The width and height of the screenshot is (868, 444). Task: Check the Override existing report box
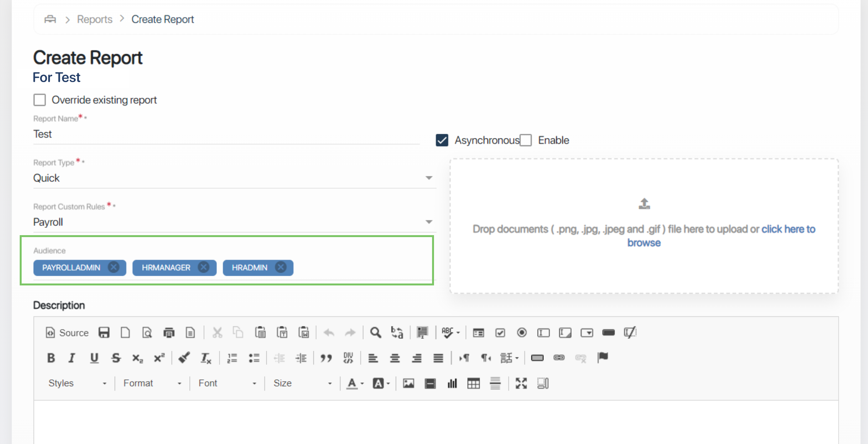click(39, 100)
